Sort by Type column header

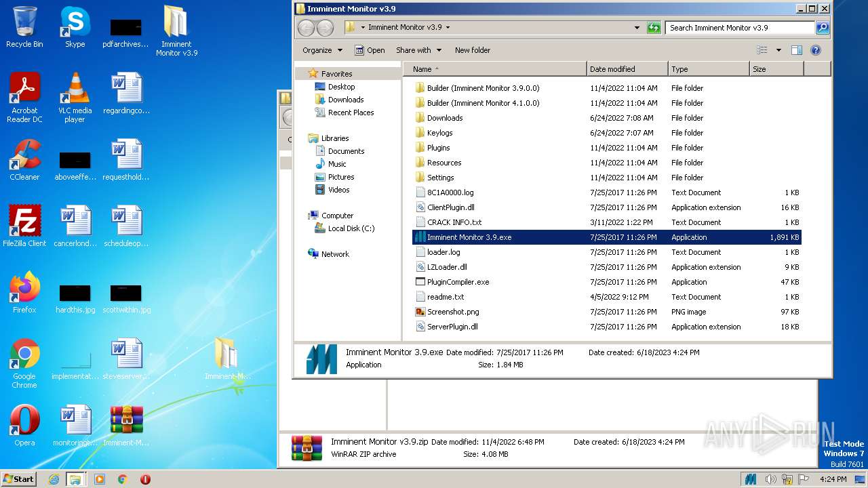pos(709,69)
